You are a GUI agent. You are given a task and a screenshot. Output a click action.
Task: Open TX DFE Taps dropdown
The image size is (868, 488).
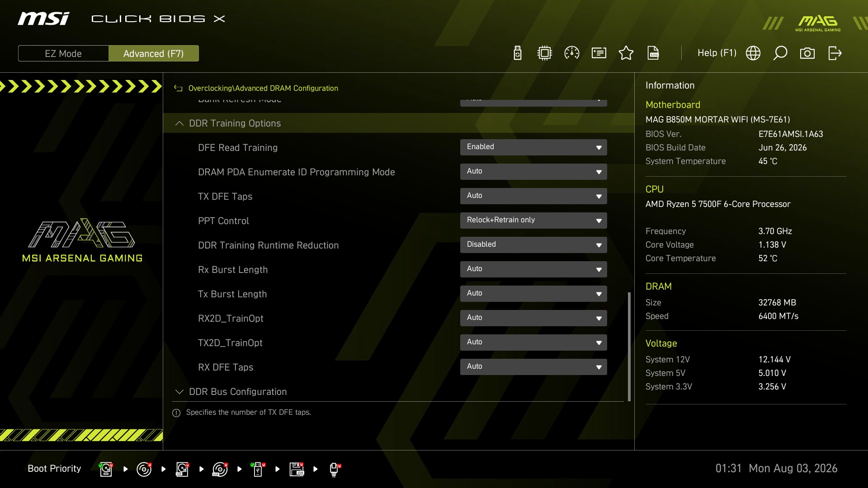[533, 196]
